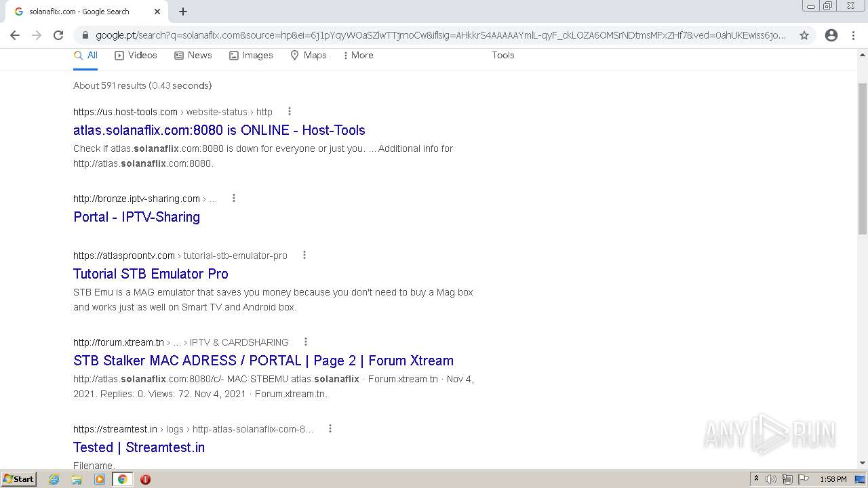Go back to previous page
This screenshot has height=488, width=868.
[15, 35]
